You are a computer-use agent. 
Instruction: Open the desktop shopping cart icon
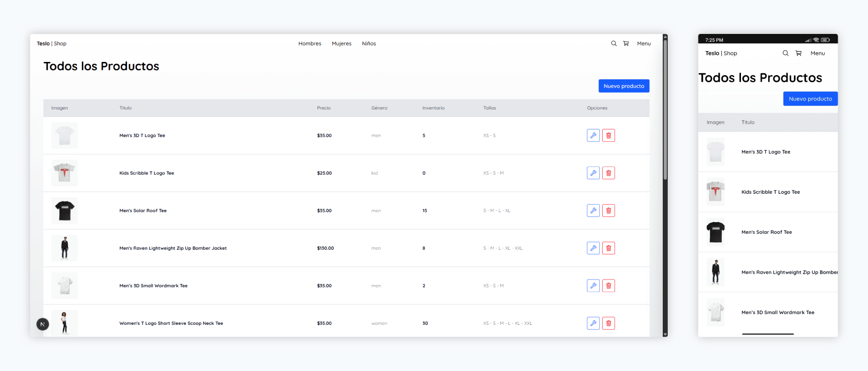[x=626, y=43]
